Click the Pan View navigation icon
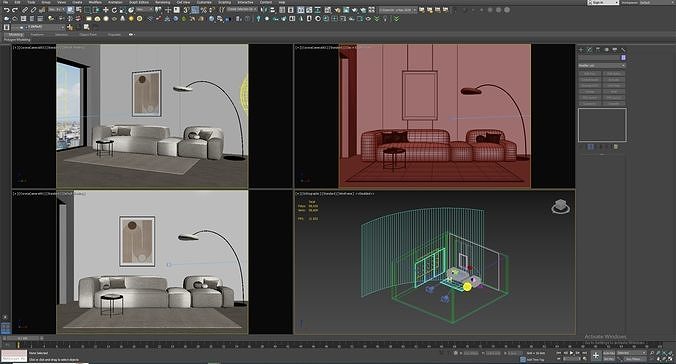676x364 pixels. tap(658, 359)
